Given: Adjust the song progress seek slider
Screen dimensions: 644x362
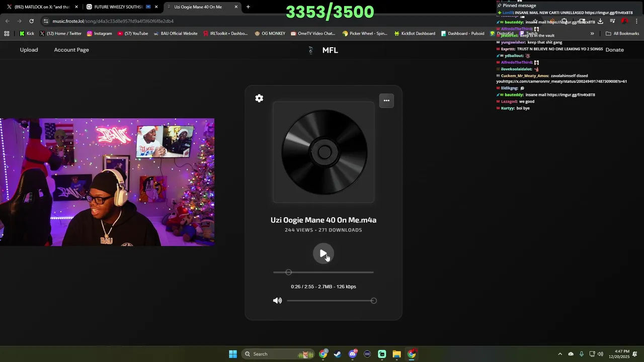Looking at the screenshot, I should (x=324, y=272).
